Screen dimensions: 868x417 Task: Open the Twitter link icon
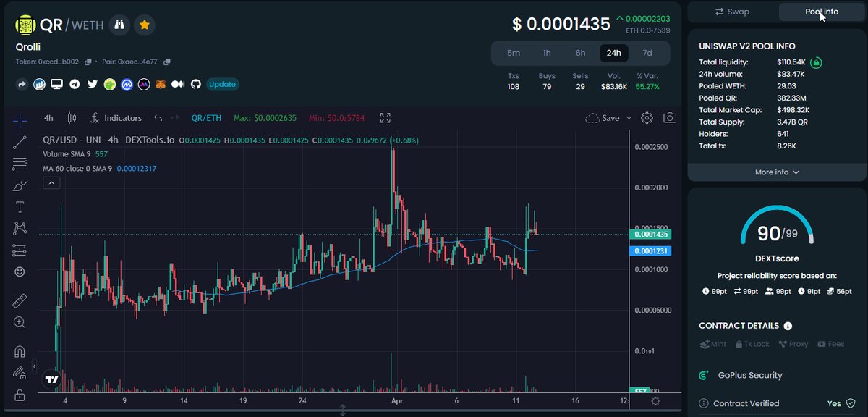[x=92, y=84]
